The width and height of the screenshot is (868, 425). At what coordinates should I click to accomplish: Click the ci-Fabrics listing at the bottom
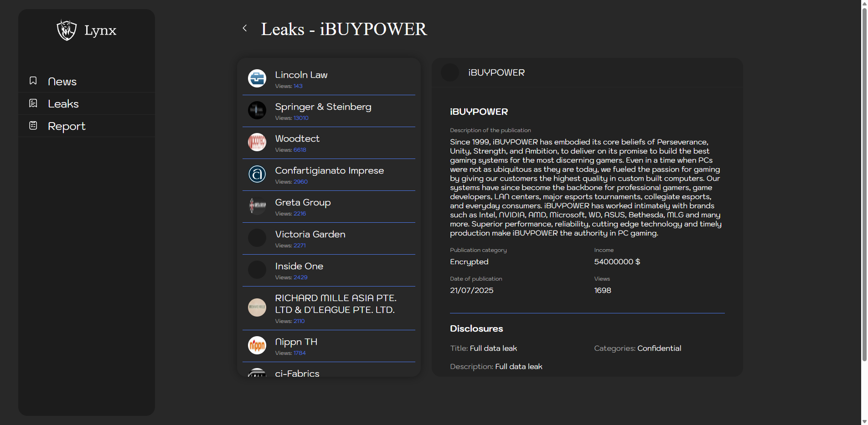[x=297, y=373]
